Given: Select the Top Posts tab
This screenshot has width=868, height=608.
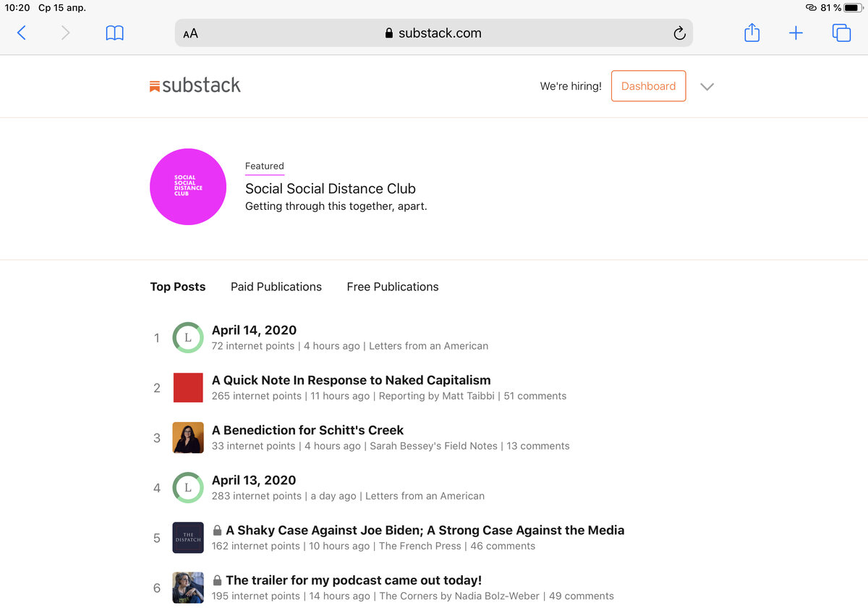Looking at the screenshot, I should [178, 287].
